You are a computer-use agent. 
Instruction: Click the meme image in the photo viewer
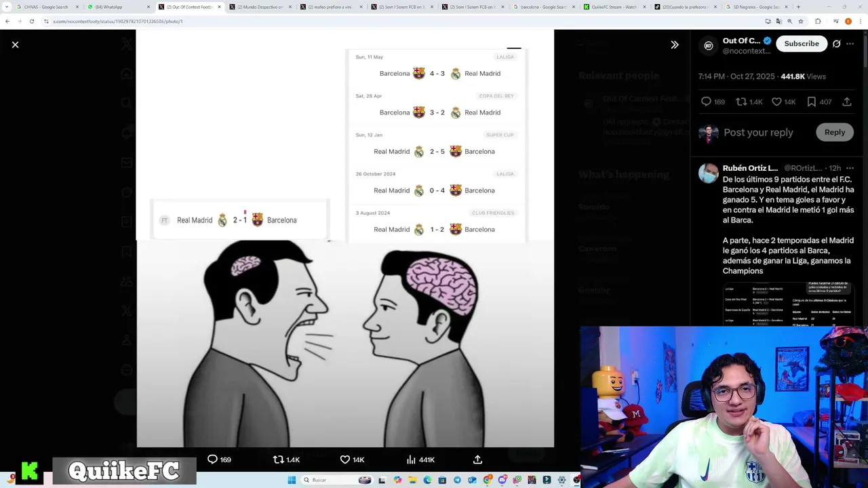[345, 239]
